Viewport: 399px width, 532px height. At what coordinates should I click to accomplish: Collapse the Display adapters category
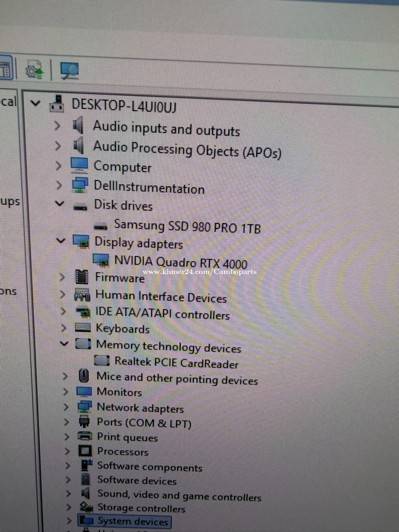tap(61, 241)
